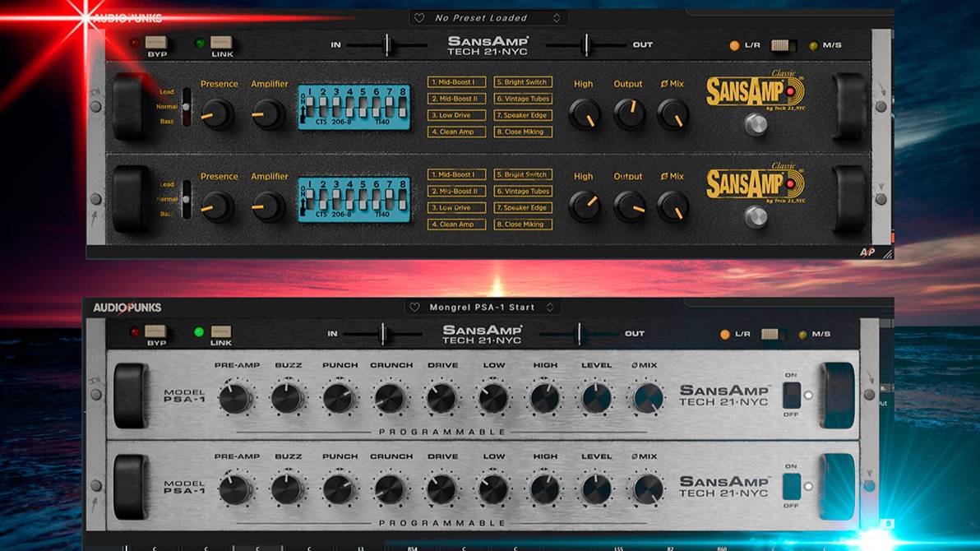Click the AP logo on Classic plugin footer
980x551 pixels.
coord(867,252)
